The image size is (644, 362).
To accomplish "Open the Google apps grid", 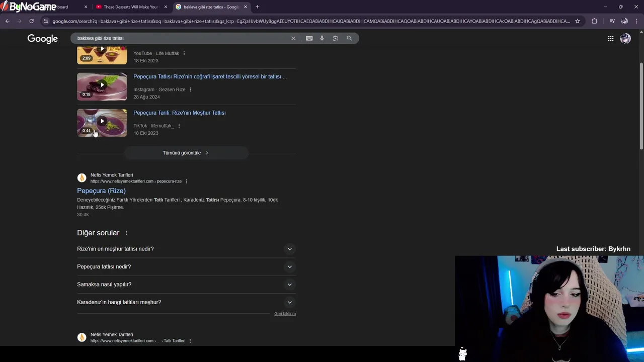I will [610, 39].
